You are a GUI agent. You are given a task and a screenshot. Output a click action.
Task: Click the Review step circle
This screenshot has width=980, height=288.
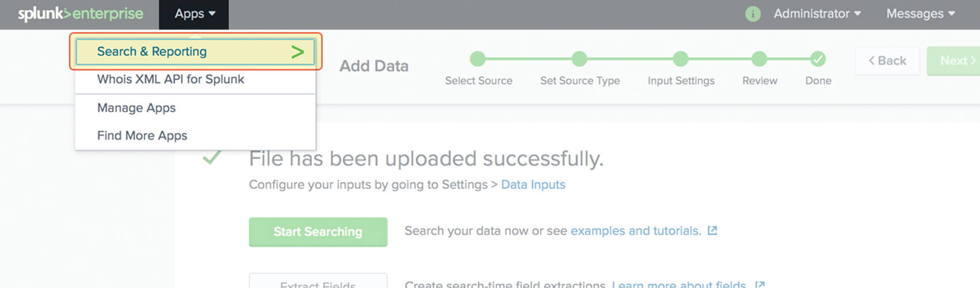pos(759,59)
